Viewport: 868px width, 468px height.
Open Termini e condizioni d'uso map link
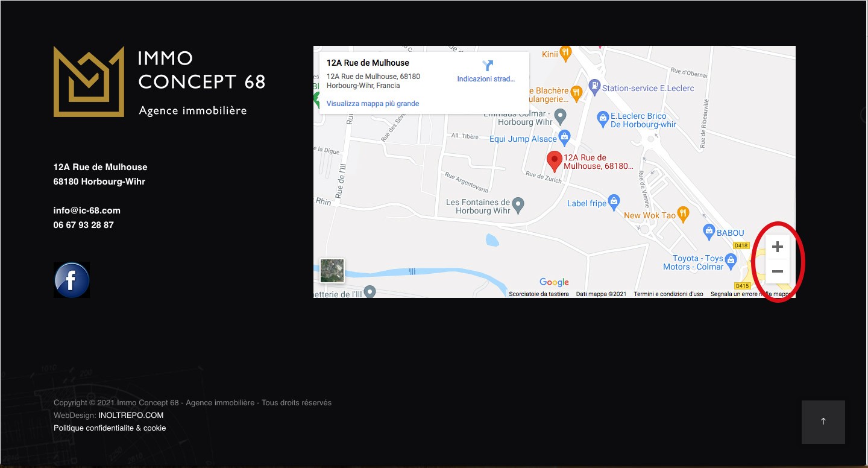click(668, 294)
